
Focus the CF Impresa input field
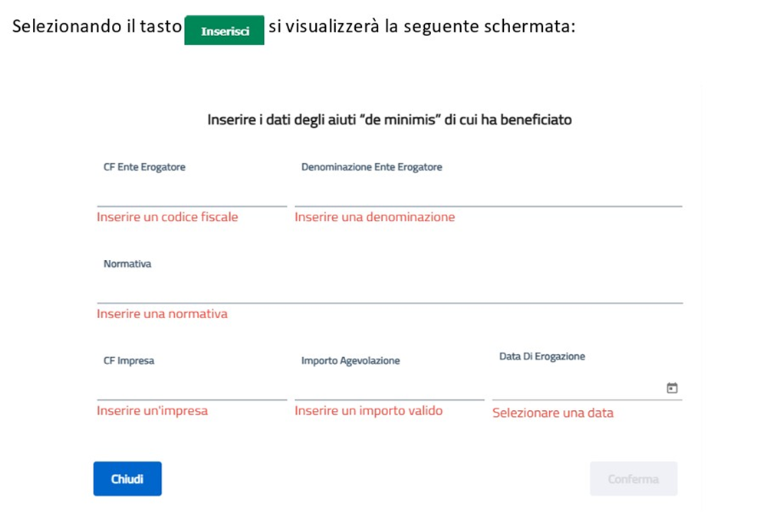pyautogui.click(x=192, y=389)
